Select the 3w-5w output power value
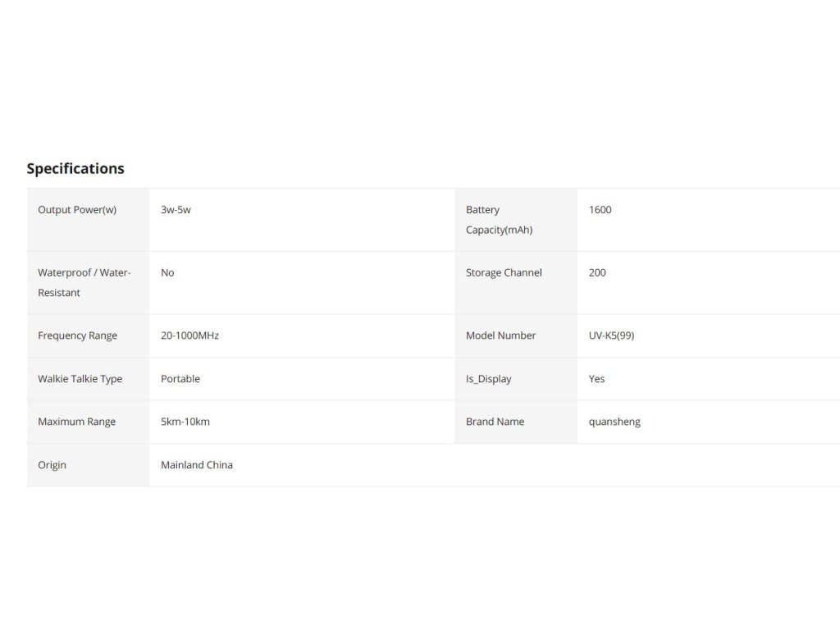 176,210
